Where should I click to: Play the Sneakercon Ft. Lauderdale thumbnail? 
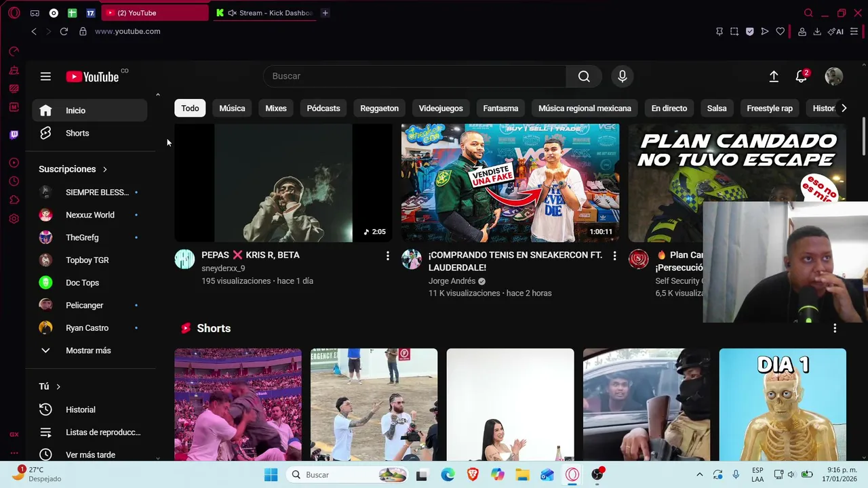[510, 183]
